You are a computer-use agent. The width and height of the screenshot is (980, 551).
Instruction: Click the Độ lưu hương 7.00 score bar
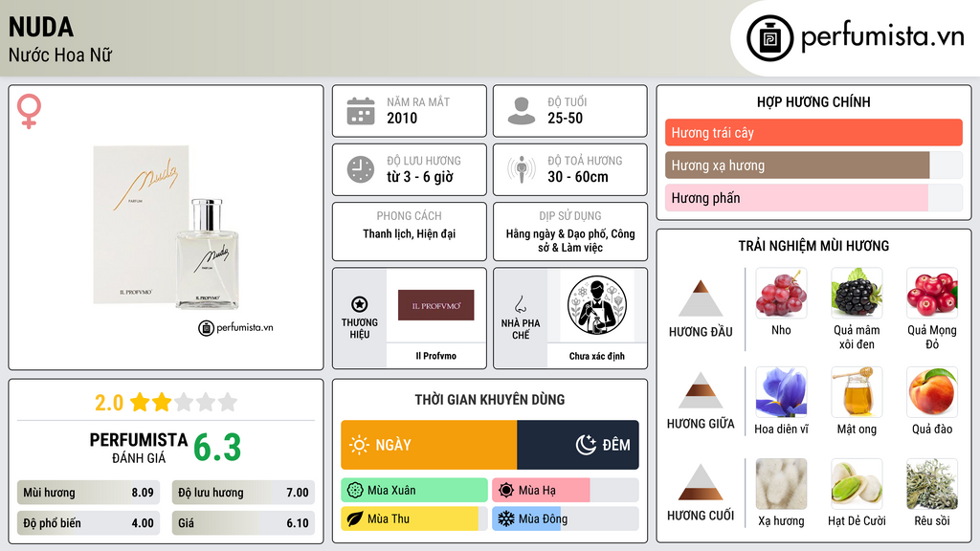coord(243,493)
